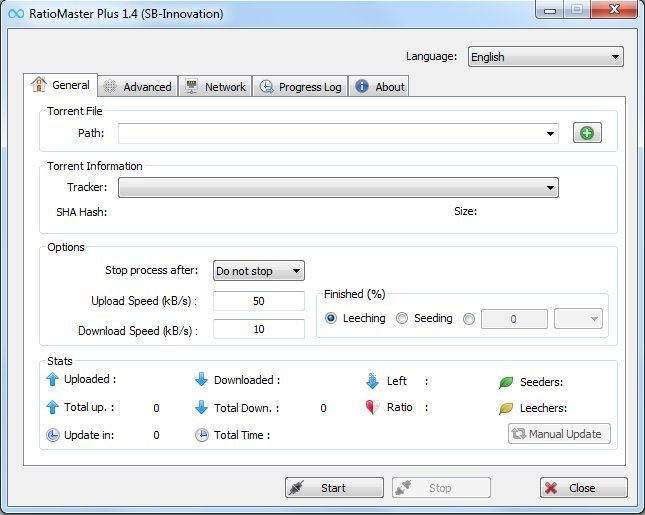
Task: Click the Stop button
Action: 441,488
